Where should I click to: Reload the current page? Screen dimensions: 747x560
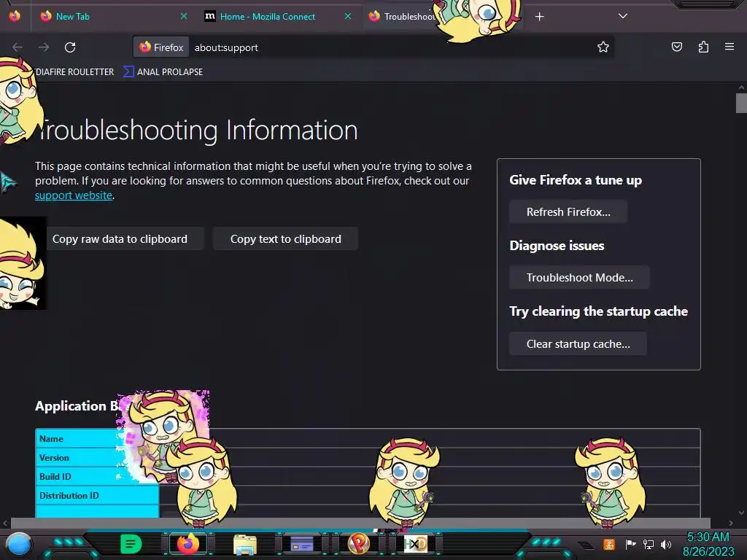coord(70,47)
